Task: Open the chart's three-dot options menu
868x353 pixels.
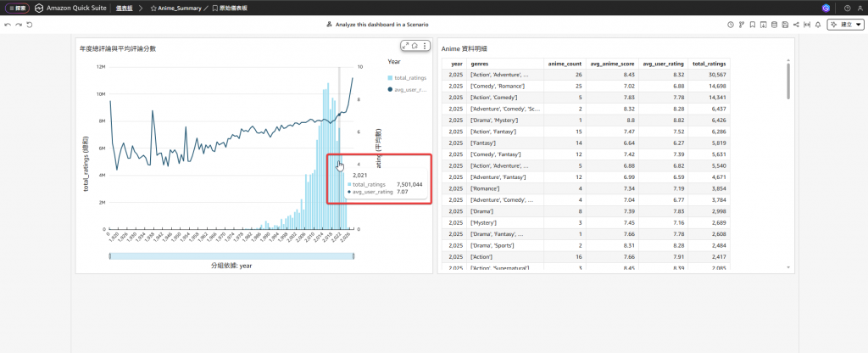Action: (x=425, y=46)
